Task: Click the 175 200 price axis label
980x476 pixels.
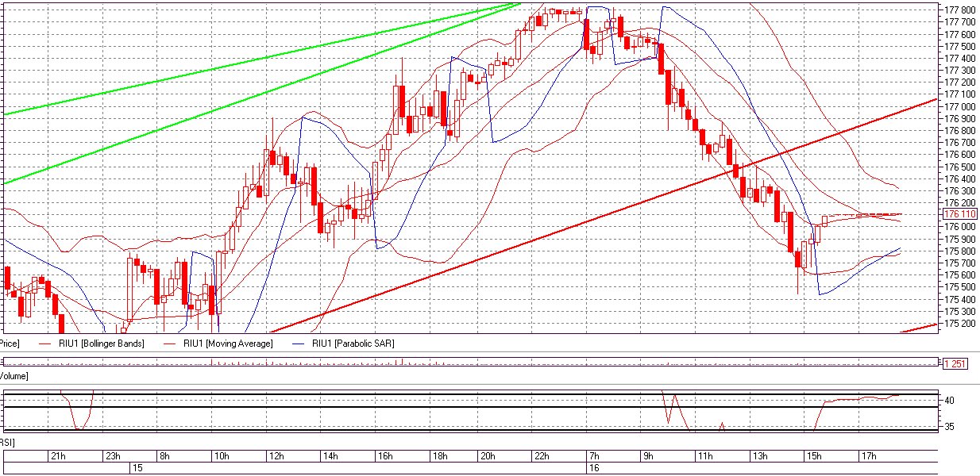Action: click(x=959, y=324)
